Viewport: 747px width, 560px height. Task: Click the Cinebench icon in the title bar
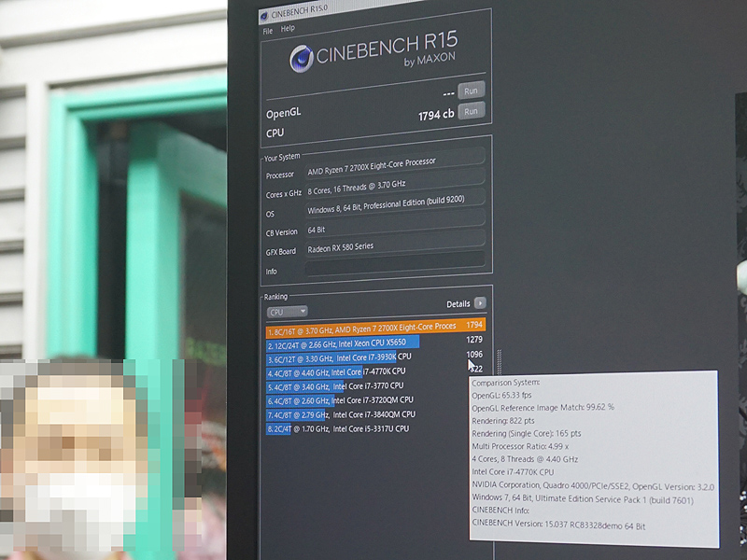tap(264, 16)
